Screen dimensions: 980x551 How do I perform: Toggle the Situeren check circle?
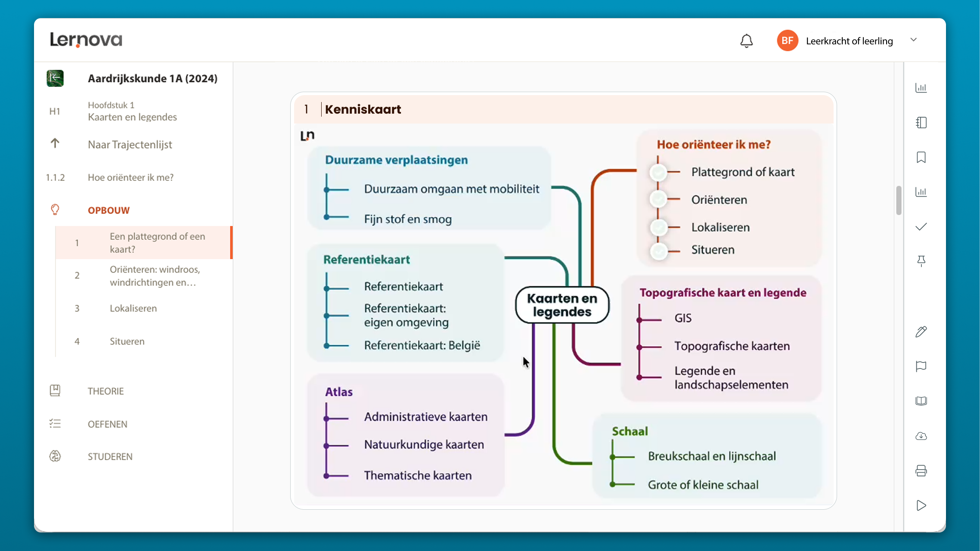[x=658, y=251]
